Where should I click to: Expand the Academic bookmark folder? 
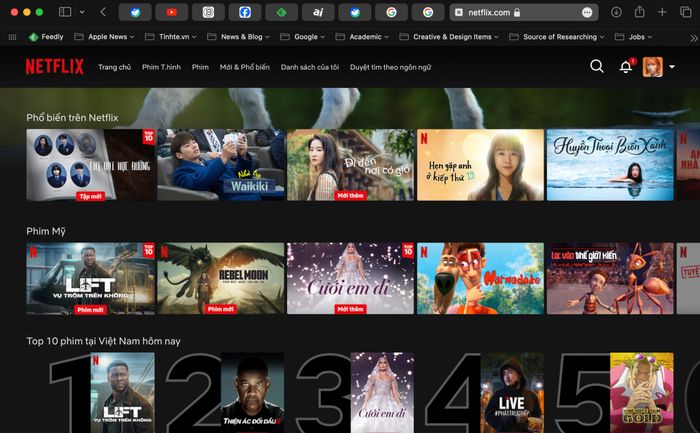[362, 37]
